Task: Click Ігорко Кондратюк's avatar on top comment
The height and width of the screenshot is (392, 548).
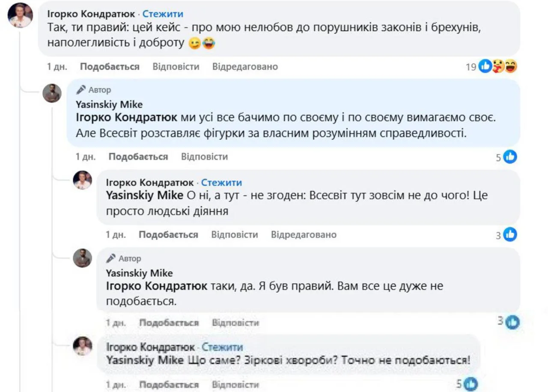Action: pos(20,15)
